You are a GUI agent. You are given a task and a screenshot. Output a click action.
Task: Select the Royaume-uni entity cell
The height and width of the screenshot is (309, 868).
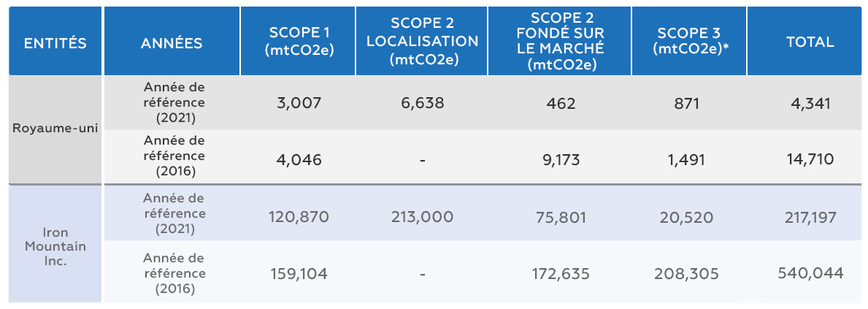tap(55, 128)
